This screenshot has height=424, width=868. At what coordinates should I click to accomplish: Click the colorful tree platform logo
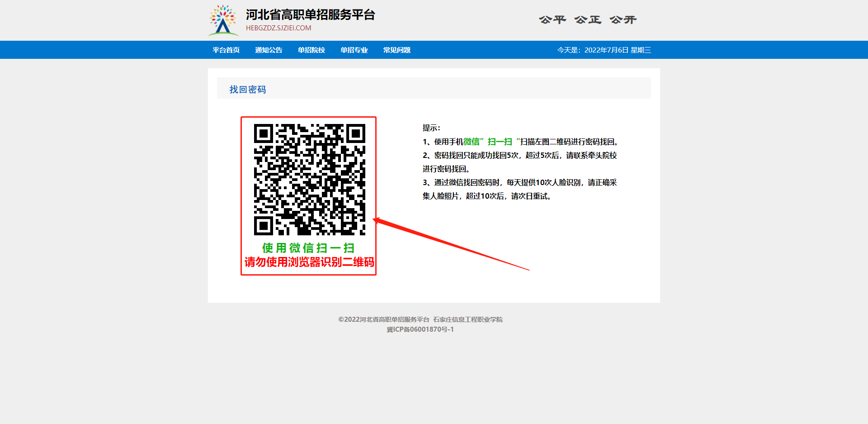(x=223, y=20)
